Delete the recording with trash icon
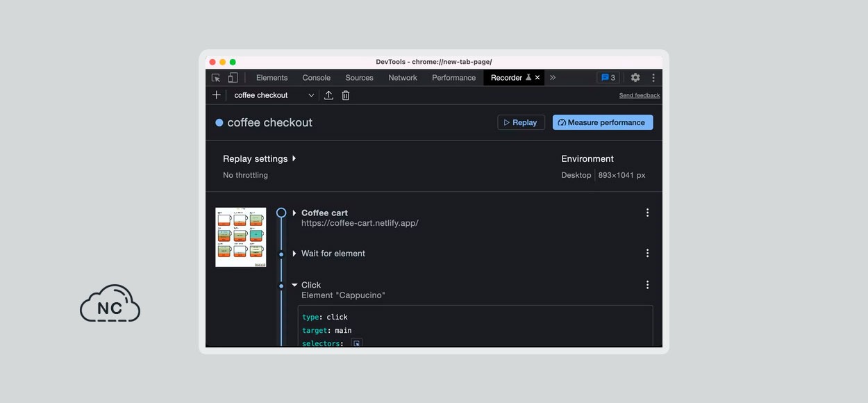The image size is (868, 403). 346,95
